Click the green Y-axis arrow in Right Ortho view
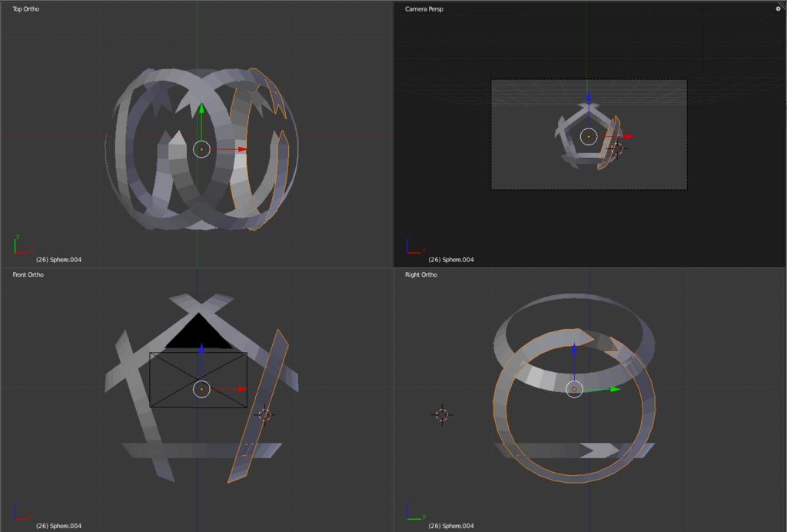Screen dimensions: 787x532 [616, 389]
